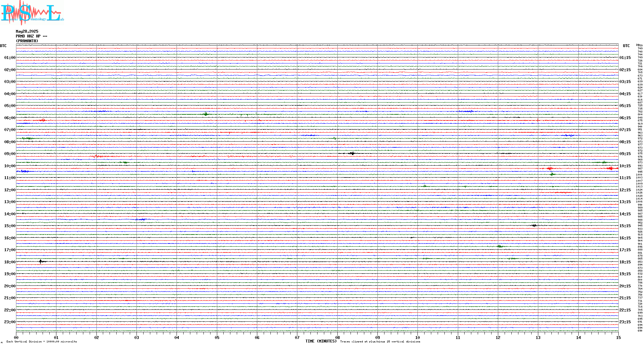Click the '07:15' time label
The width and height of the screenshot is (644, 346).
click(x=625, y=130)
